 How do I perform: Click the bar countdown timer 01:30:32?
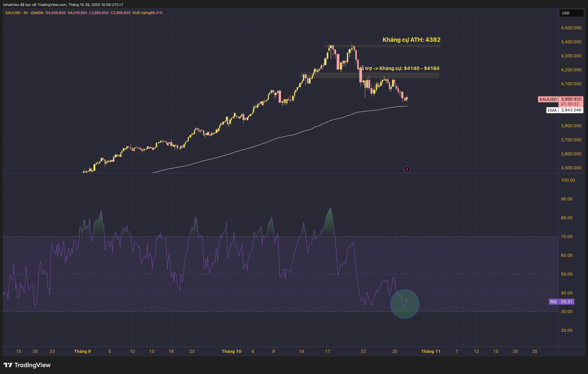(x=570, y=104)
